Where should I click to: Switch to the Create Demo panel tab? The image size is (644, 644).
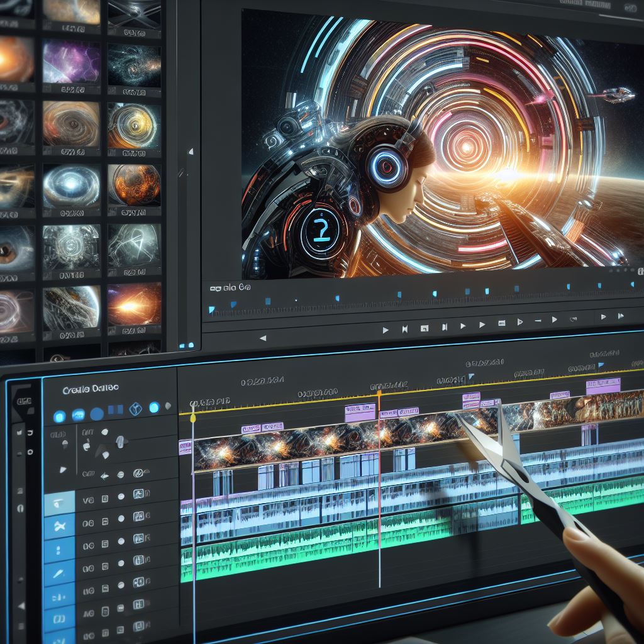click(x=90, y=388)
